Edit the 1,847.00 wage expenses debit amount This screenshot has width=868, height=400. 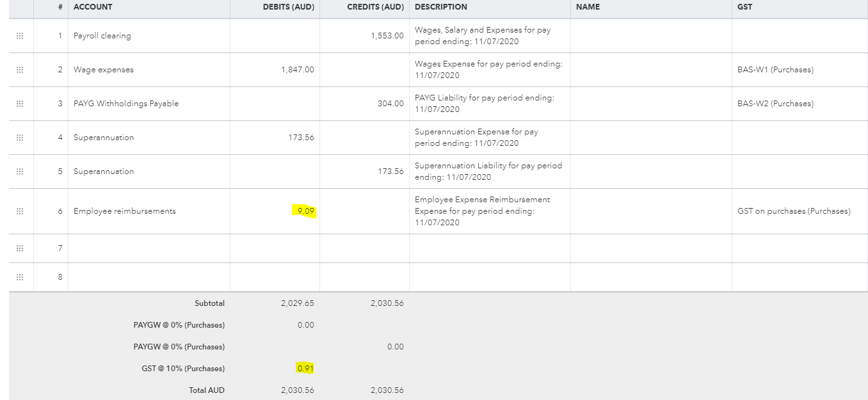[x=296, y=70]
